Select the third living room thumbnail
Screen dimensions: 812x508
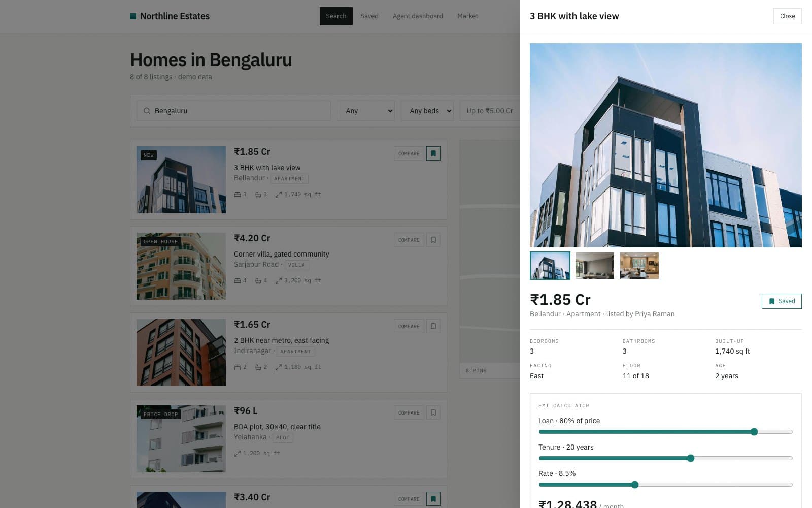click(639, 266)
